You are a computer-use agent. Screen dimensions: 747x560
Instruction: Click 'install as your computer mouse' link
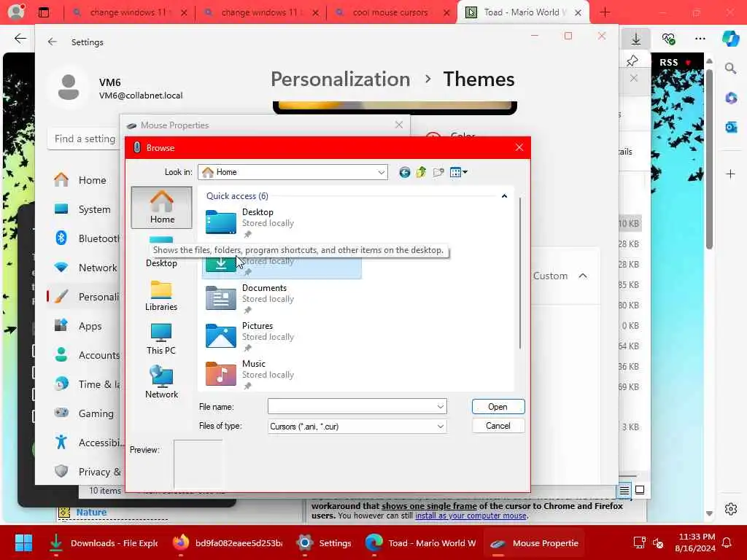pos(471,516)
